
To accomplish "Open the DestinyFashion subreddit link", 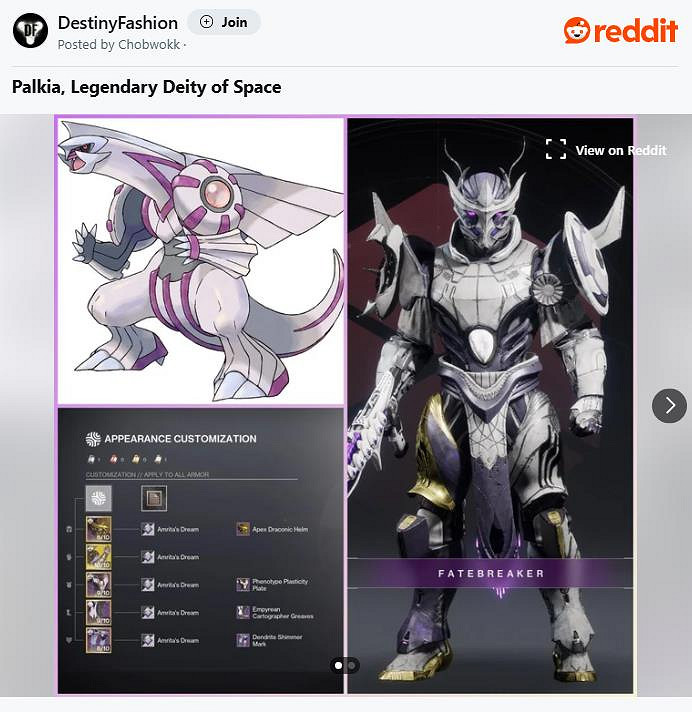I will coord(118,23).
